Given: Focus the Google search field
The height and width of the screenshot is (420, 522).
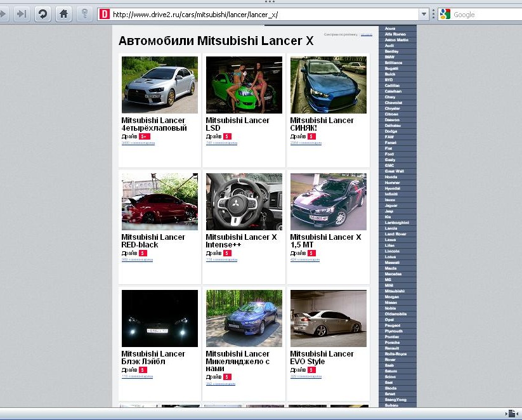Looking at the screenshot, I should (x=486, y=15).
